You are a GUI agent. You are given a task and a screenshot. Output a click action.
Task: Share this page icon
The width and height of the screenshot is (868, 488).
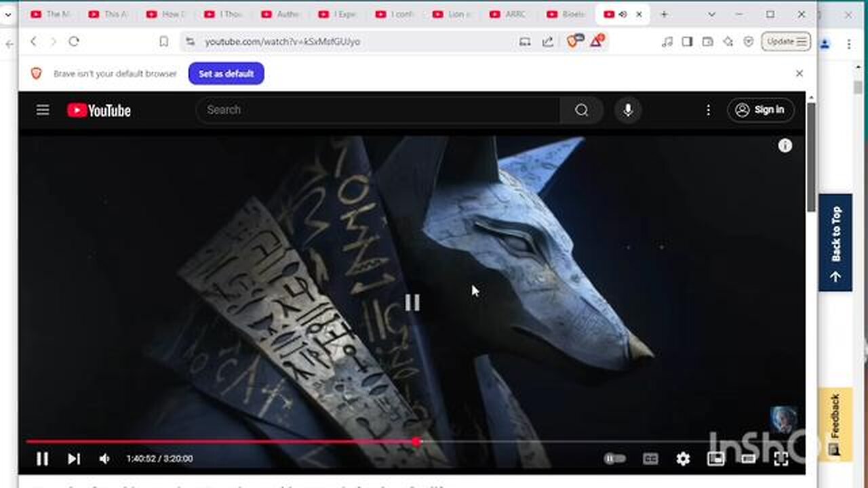point(548,41)
